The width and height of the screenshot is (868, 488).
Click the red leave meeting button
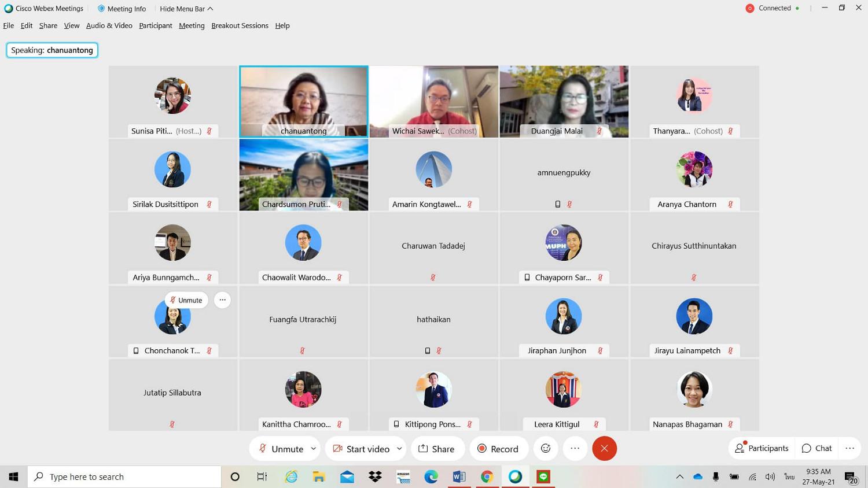(604, 449)
